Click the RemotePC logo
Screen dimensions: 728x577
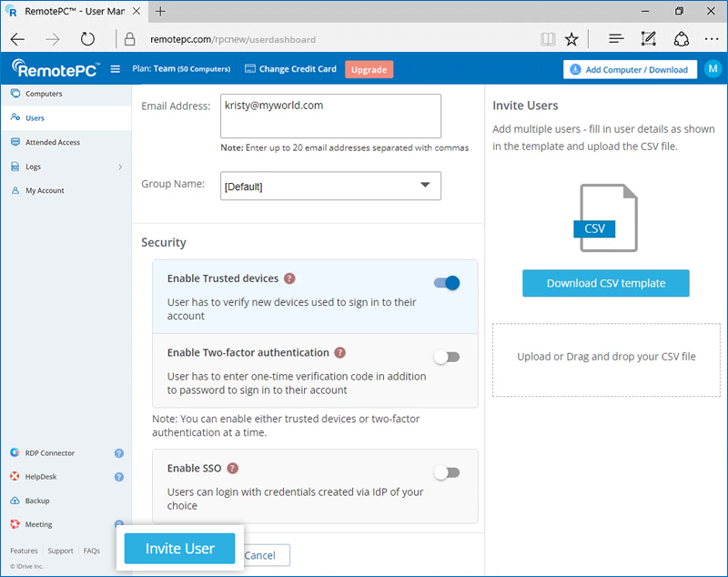click(56, 68)
